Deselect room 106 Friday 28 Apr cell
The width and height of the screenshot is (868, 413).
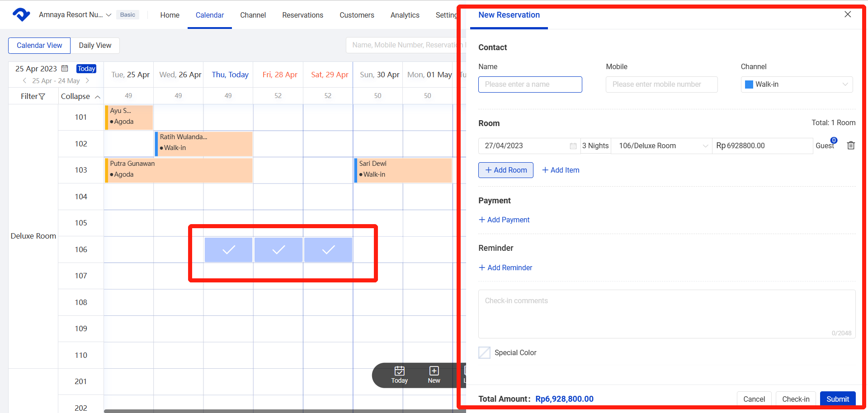point(278,250)
